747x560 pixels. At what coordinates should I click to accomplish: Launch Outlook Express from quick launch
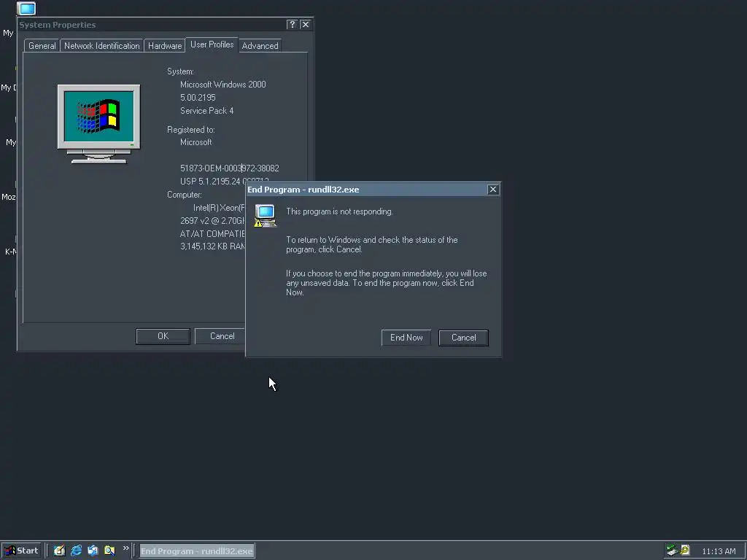(93, 551)
